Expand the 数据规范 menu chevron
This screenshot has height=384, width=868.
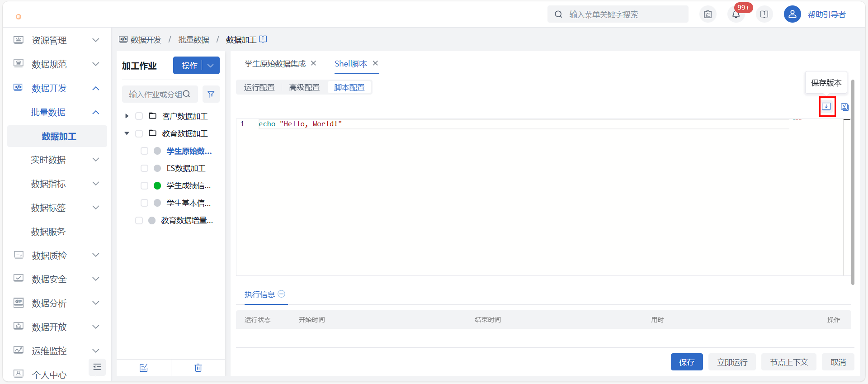click(96, 64)
